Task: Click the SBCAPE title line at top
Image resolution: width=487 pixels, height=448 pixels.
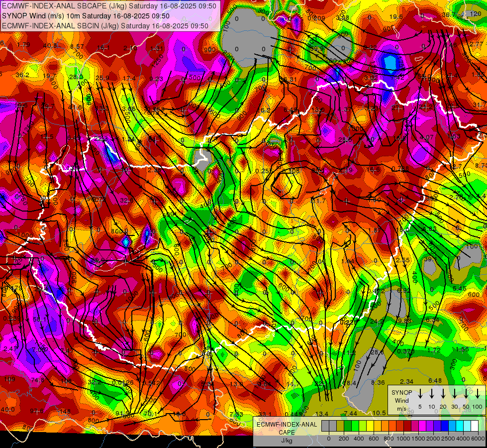Action: click(x=109, y=6)
